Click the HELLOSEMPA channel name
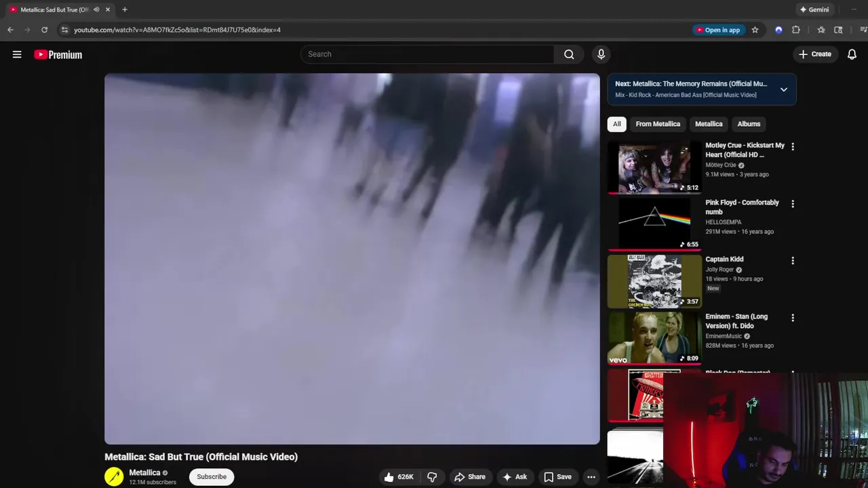 (723, 222)
